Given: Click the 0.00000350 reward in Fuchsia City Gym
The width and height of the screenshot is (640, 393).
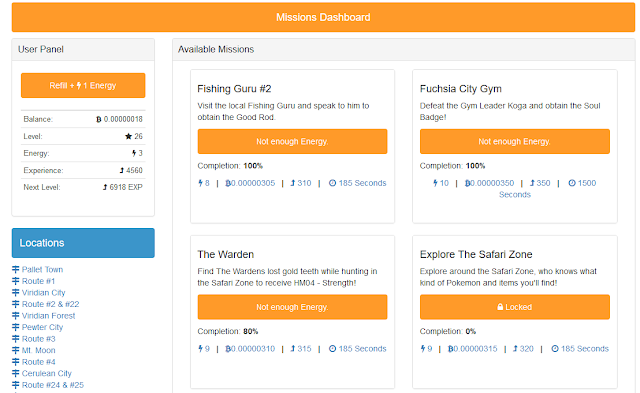Looking at the screenshot, I should [489, 183].
